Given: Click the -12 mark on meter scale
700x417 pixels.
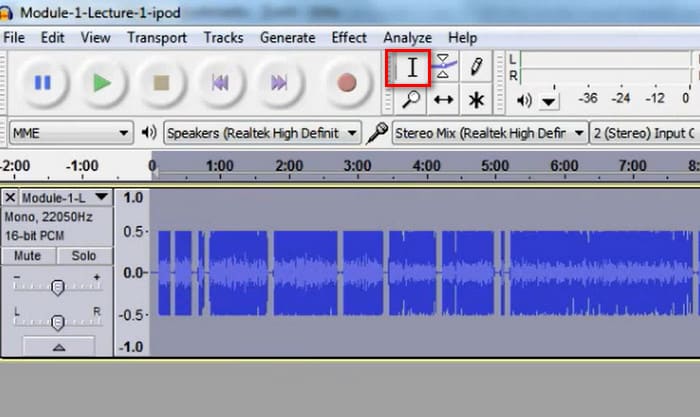Looking at the screenshot, I should [654, 98].
